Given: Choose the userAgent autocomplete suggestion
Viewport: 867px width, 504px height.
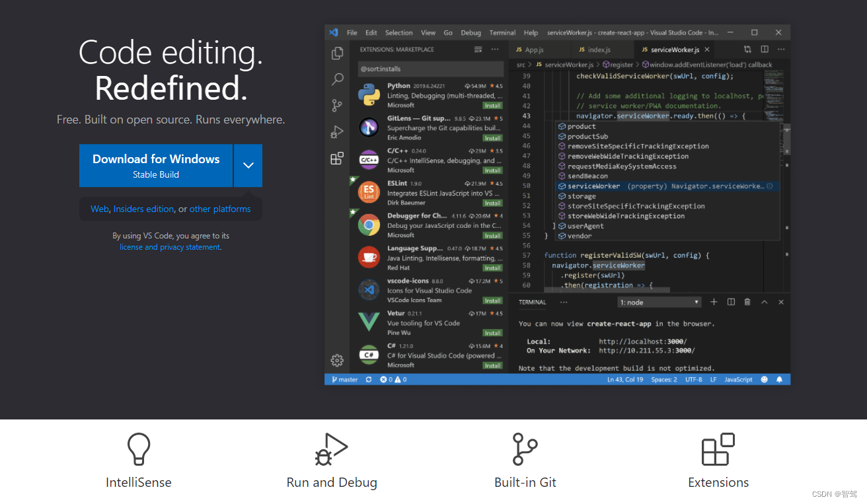Looking at the screenshot, I should (x=667, y=226).
